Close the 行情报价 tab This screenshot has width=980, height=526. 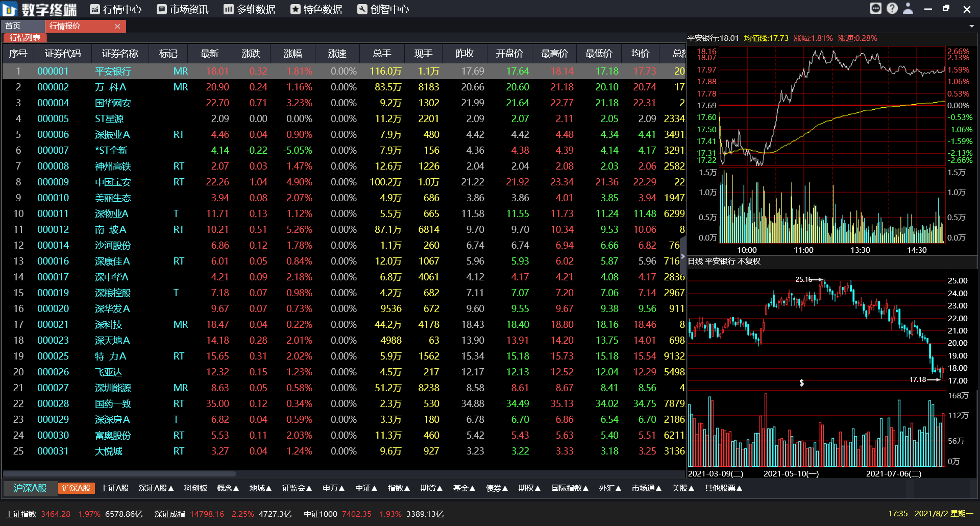[117, 26]
